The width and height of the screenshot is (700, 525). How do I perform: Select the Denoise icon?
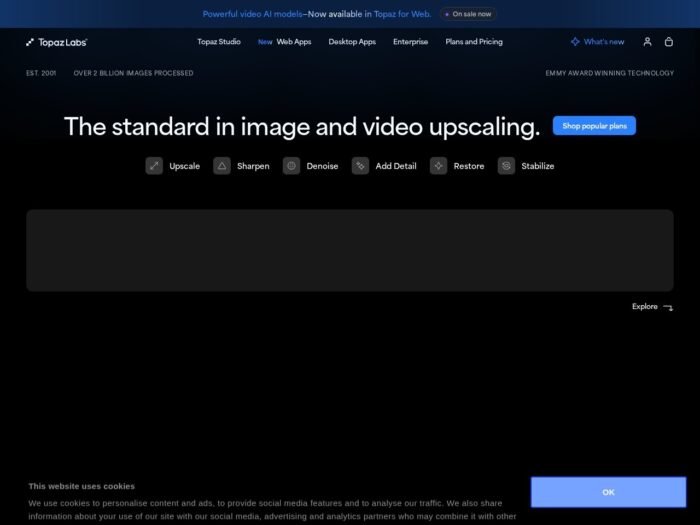point(291,166)
